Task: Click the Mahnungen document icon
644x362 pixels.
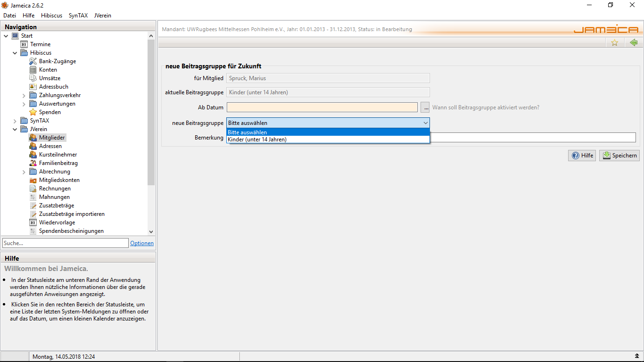Action: pyautogui.click(x=33, y=197)
